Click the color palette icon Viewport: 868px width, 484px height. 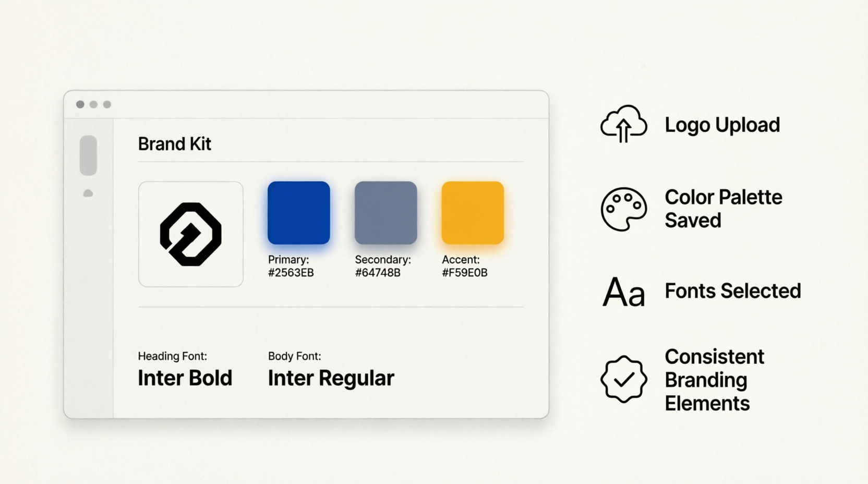click(x=623, y=209)
